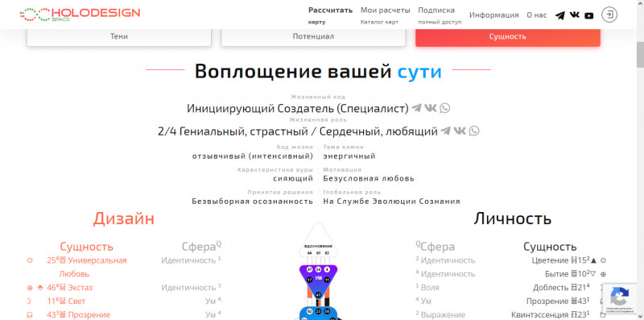The height and width of the screenshot is (320, 644).
Task: Click the Выражение sphere in Личность column
Action: click(440, 314)
